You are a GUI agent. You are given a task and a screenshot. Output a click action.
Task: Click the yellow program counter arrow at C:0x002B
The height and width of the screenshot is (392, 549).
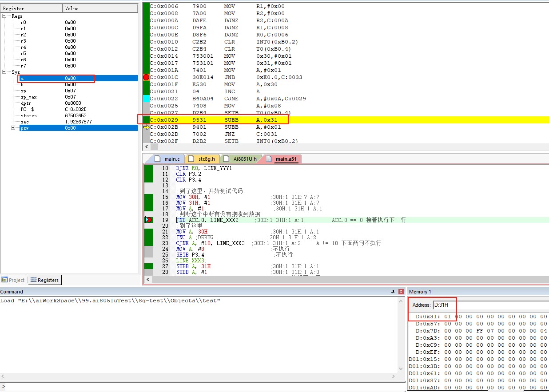tap(146, 127)
